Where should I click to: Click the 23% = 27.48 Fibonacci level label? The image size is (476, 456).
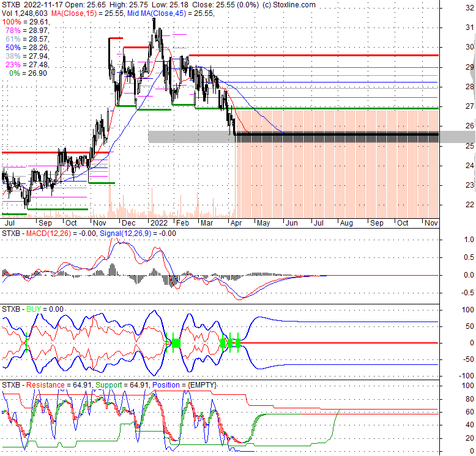click(28, 65)
